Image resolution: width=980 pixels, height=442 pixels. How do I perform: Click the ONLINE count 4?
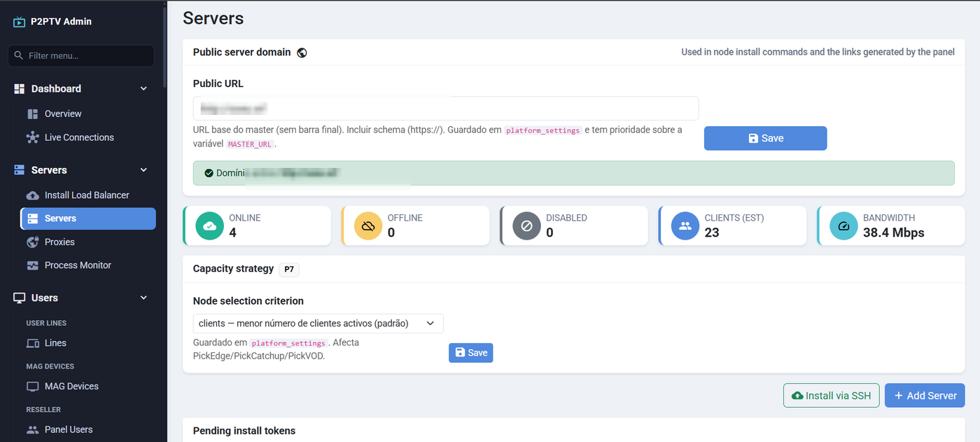232,233
